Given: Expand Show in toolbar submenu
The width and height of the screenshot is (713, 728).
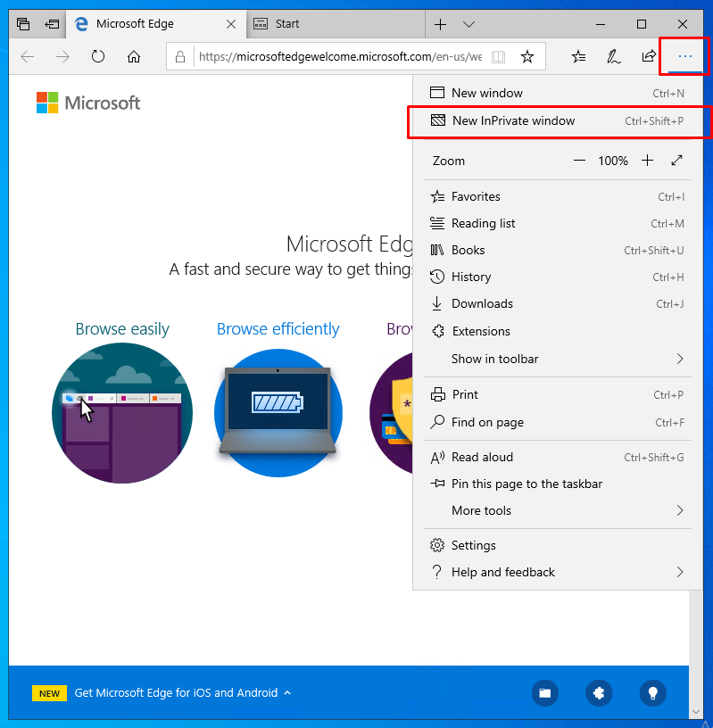Looking at the screenshot, I should point(558,359).
